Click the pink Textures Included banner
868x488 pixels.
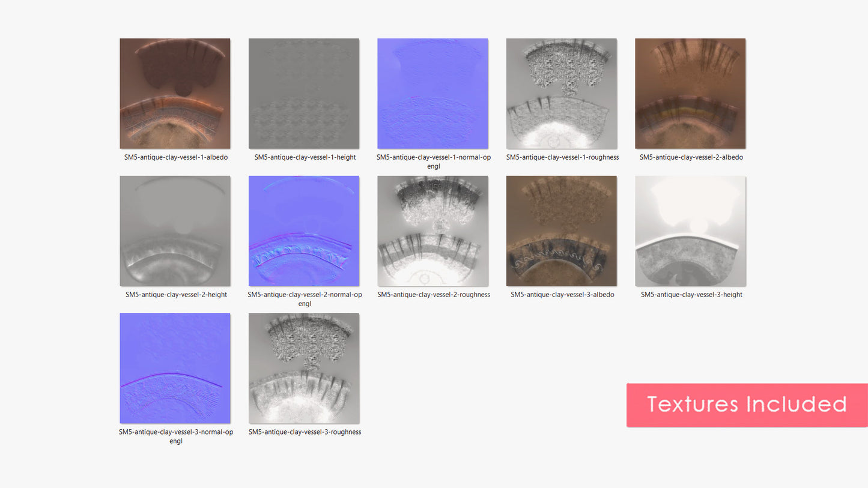[x=747, y=405]
